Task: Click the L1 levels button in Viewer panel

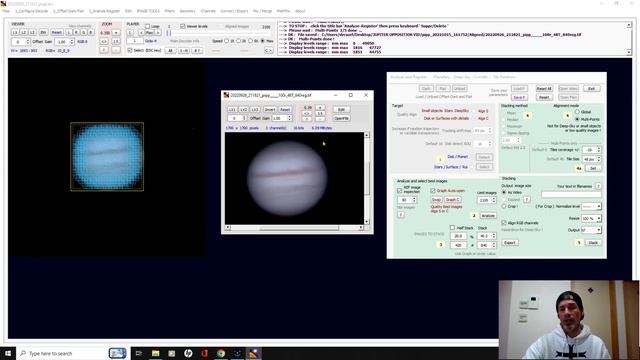Action: click(15, 32)
